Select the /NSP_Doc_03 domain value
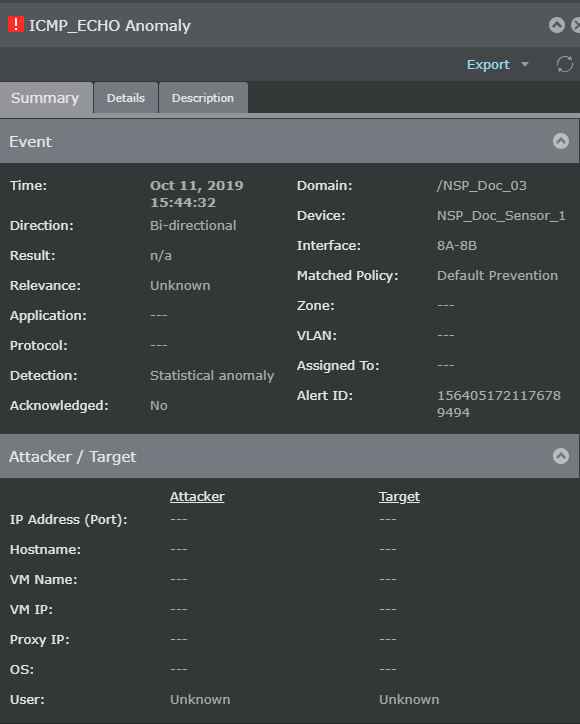Image resolution: width=580 pixels, height=724 pixels. pyautogui.click(x=482, y=186)
